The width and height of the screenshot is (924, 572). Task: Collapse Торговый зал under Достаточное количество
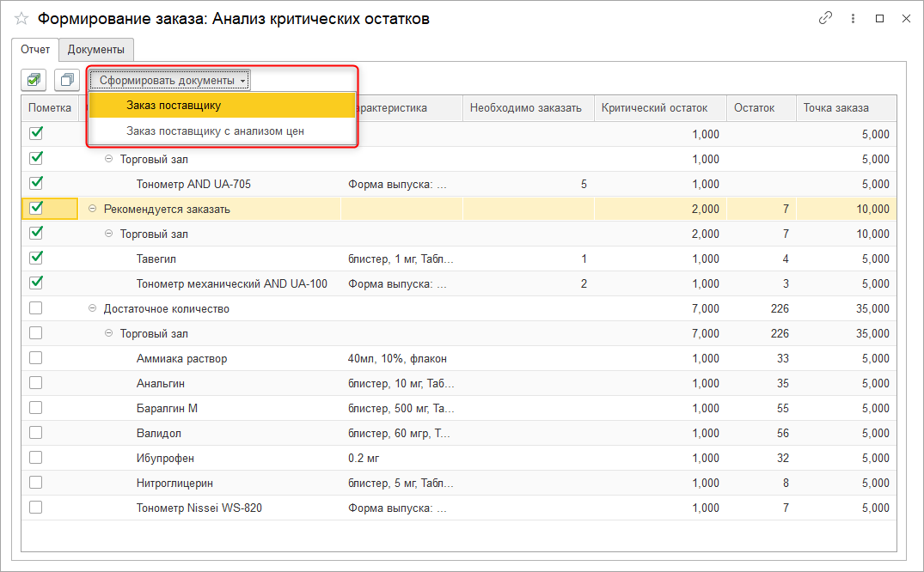[108, 333]
